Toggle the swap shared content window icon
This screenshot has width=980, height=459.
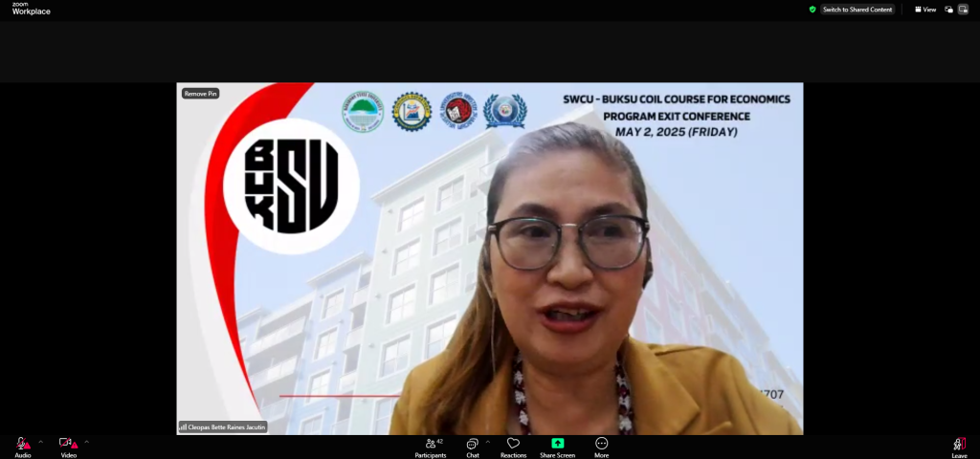click(x=948, y=10)
